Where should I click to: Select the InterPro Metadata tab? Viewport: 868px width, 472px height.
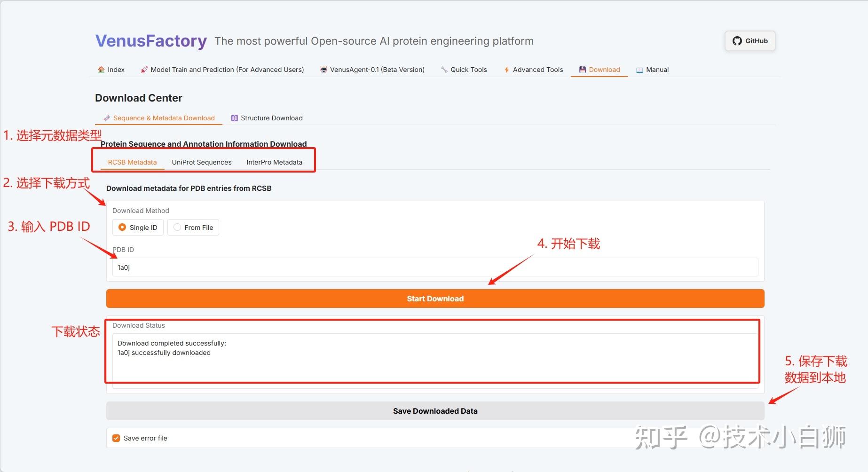point(274,162)
